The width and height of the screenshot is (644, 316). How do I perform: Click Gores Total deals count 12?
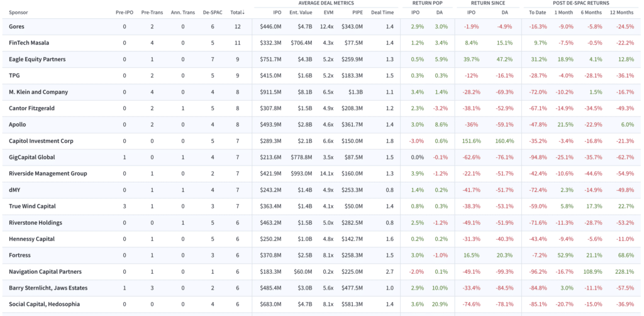(237, 26)
